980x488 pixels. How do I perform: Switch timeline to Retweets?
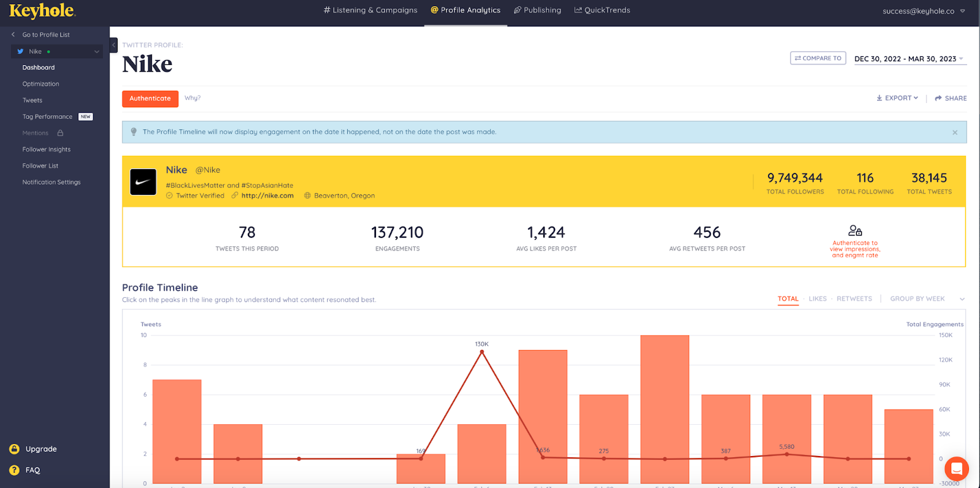pyautogui.click(x=854, y=299)
